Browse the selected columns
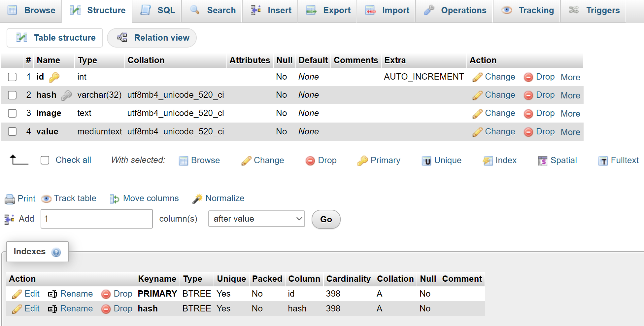This screenshot has width=644, height=326. 199,161
